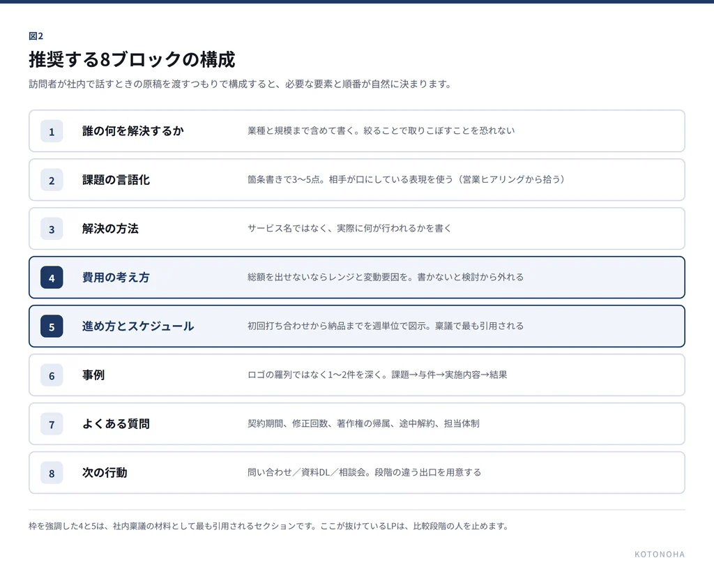Click the highlighted number 4 badge
Image resolution: width=714 pixels, height=588 pixels.
52,278
